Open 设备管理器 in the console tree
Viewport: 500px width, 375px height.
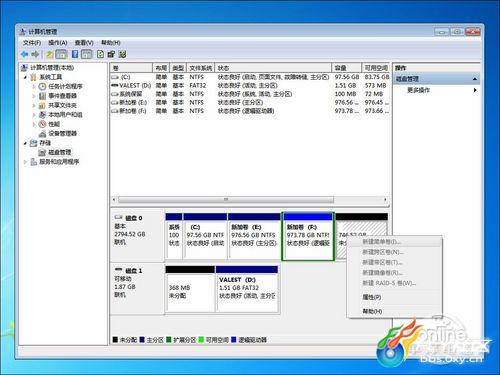tap(62, 133)
